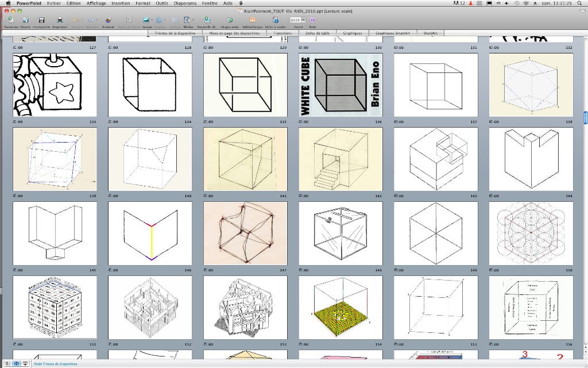Select slide 147 with the red sketched cube
The image size is (588, 368).
(245, 233)
